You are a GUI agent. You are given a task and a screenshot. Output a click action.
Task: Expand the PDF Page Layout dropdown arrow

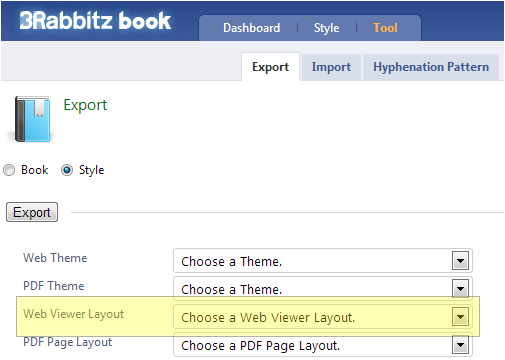(460, 345)
